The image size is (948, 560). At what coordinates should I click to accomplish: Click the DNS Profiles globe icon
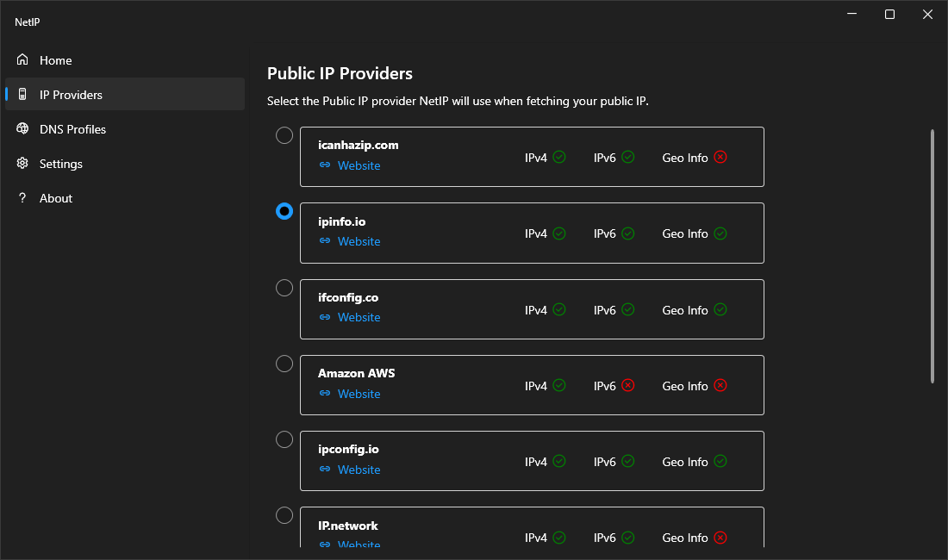[22, 128]
